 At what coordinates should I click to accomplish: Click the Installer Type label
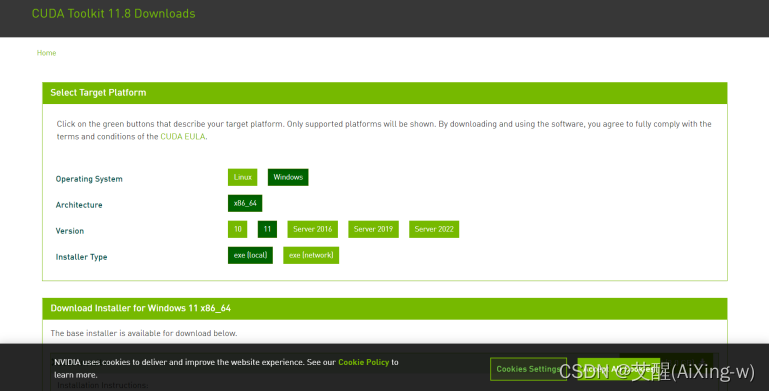tap(82, 257)
